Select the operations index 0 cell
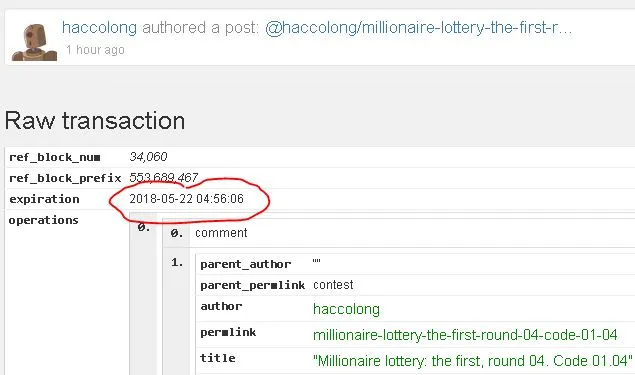Viewport: 635px width, 375px height. pyautogui.click(x=143, y=228)
